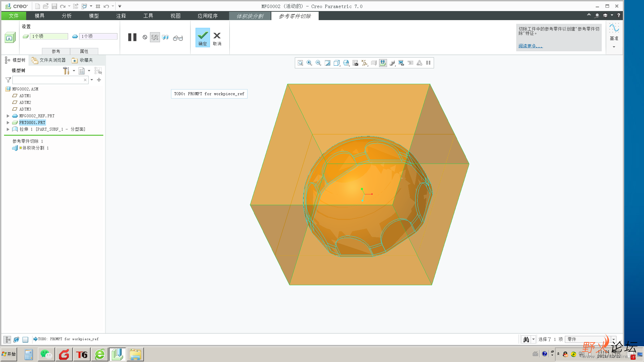Screen dimensions: 644x362
Task: Click the binoculars find icon in status bar
Action: pos(526,339)
